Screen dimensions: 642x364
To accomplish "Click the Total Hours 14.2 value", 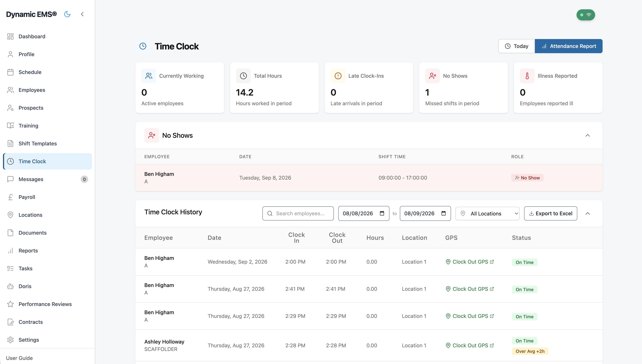I will 245,93.
